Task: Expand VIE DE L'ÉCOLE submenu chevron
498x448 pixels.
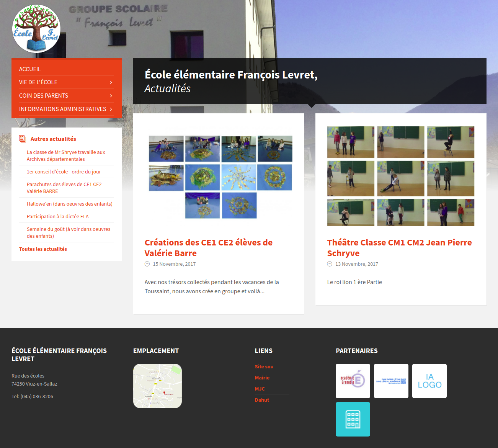Action: click(111, 82)
